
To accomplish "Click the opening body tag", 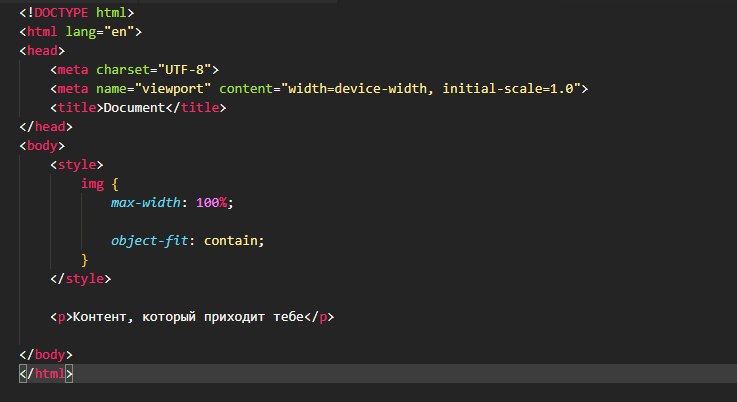I will (42, 146).
